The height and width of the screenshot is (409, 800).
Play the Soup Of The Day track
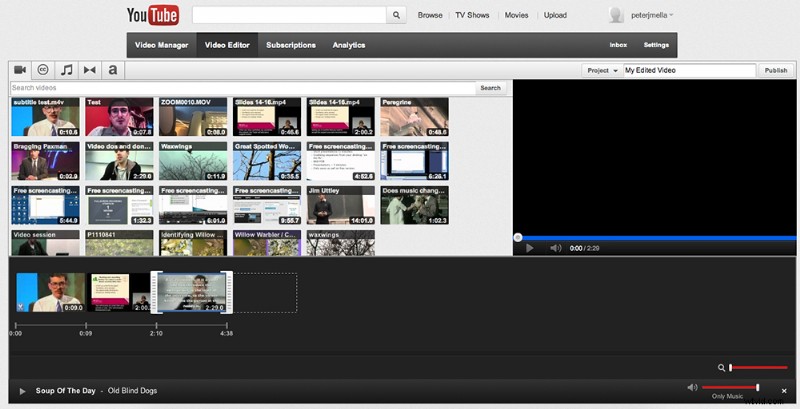pyautogui.click(x=22, y=391)
